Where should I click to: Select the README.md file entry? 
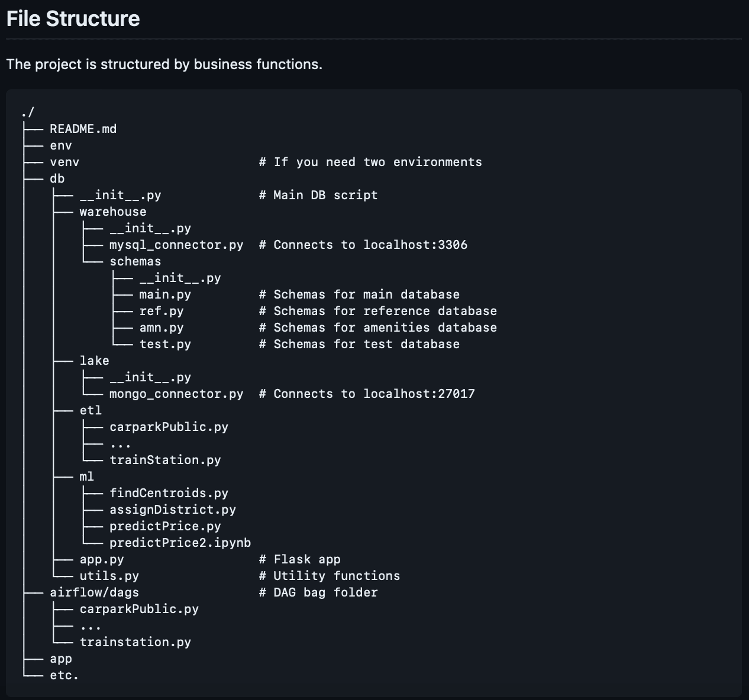click(x=83, y=128)
